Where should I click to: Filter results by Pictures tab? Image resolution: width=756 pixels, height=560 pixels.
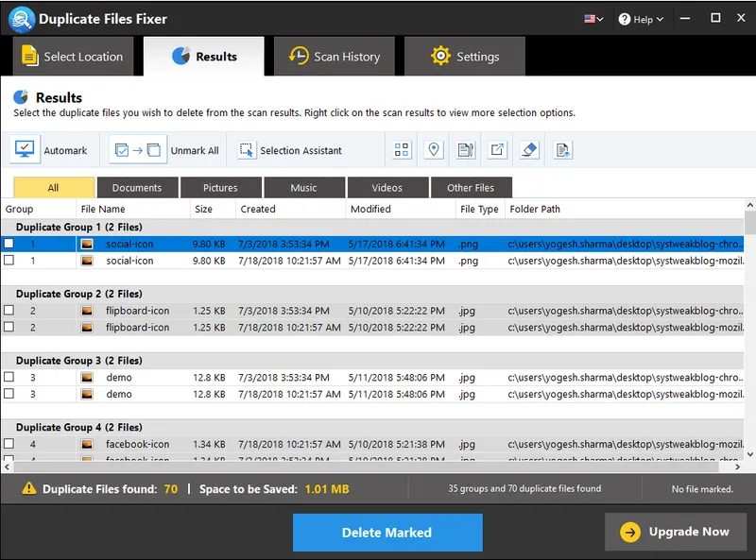[220, 187]
